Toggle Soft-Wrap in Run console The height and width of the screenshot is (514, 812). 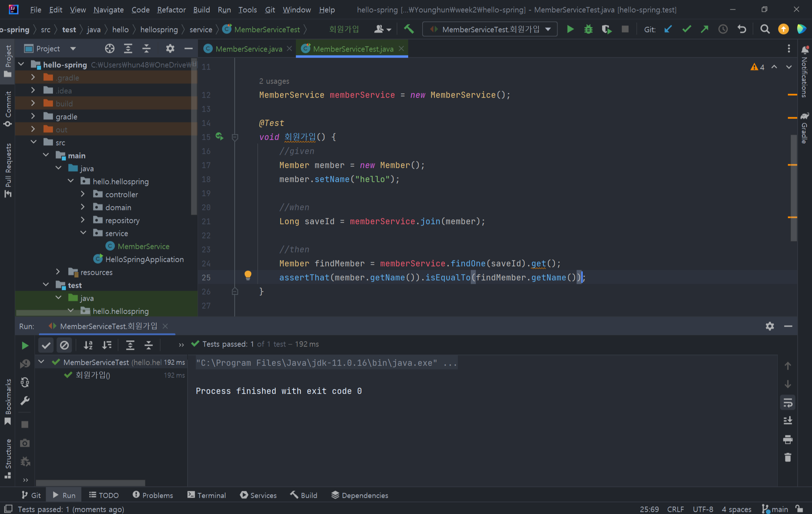788,403
